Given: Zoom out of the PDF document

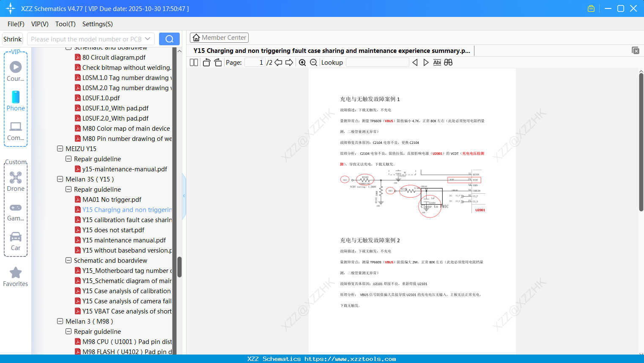Looking at the screenshot, I should pyautogui.click(x=313, y=62).
